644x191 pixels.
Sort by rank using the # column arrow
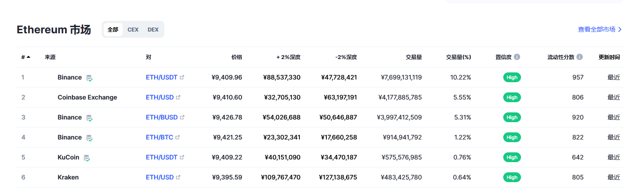pyautogui.click(x=28, y=57)
